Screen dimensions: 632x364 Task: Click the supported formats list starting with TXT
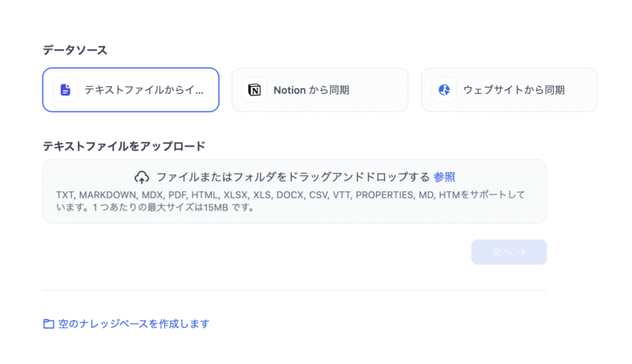[x=197, y=194]
